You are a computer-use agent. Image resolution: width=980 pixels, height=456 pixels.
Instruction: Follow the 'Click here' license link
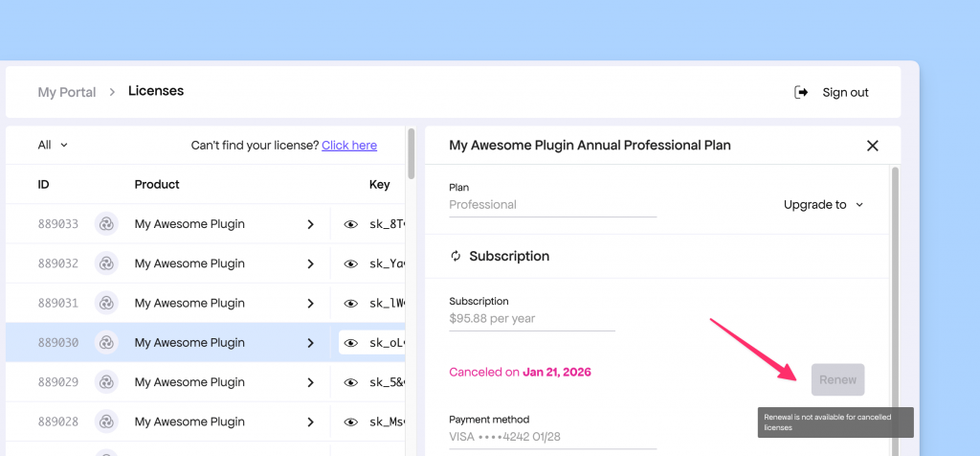click(349, 146)
